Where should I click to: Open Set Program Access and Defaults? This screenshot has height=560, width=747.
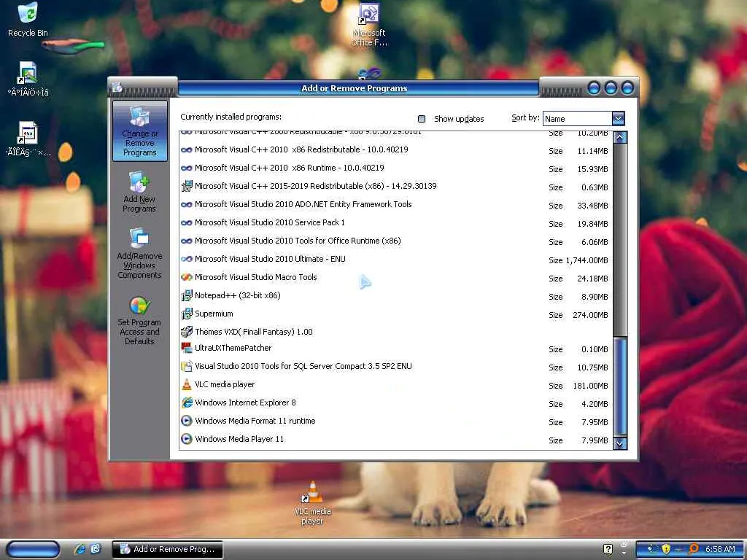(139, 321)
